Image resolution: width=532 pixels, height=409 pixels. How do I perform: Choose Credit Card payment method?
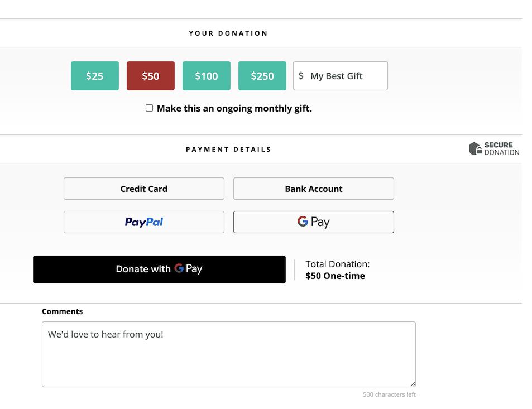point(144,189)
